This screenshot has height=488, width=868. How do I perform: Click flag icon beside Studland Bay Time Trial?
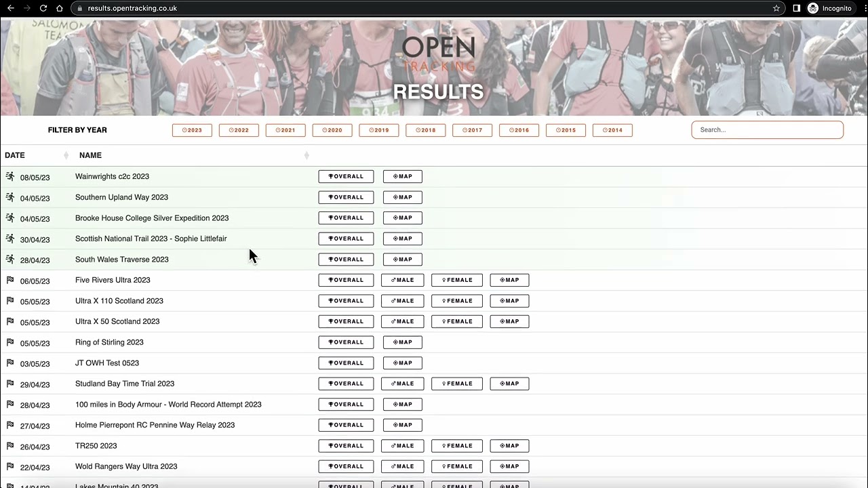coord(10,384)
